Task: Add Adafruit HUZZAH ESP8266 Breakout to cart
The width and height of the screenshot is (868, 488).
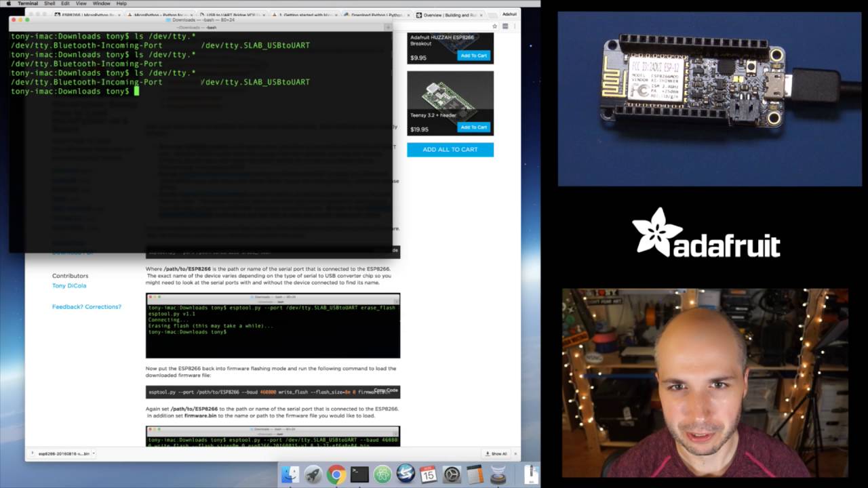Action: click(x=473, y=56)
